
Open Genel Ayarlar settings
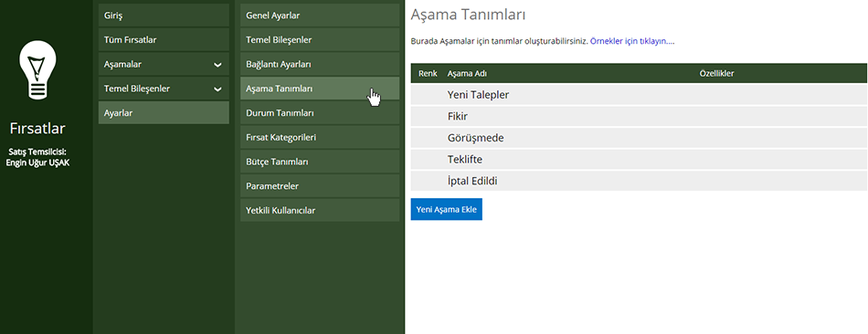(320, 16)
